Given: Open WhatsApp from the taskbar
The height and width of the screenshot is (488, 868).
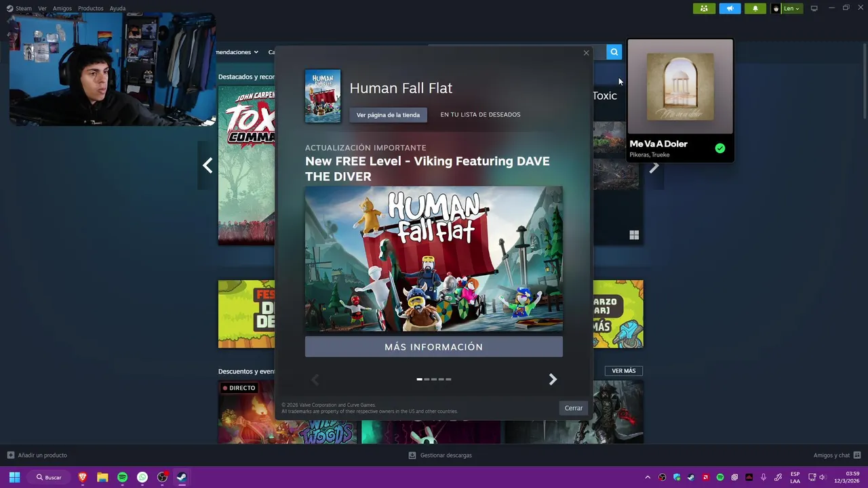Looking at the screenshot, I should point(142,477).
